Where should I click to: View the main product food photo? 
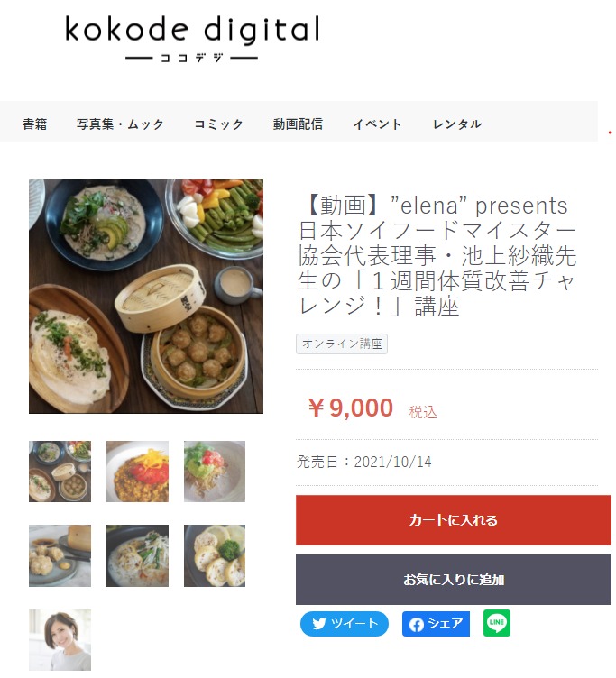point(146,297)
